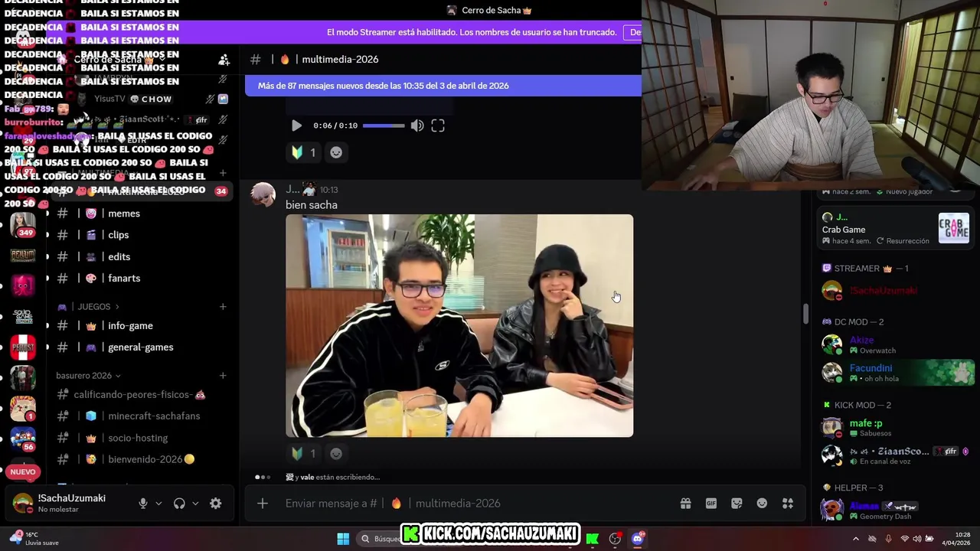Click the new messages banner from 10:35
This screenshot has width=980, height=551.
[443, 86]
